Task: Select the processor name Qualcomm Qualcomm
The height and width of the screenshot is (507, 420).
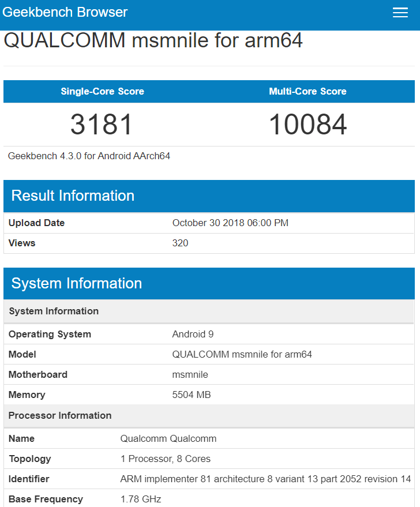Action: pyautogui.click(x=168, y=438)
